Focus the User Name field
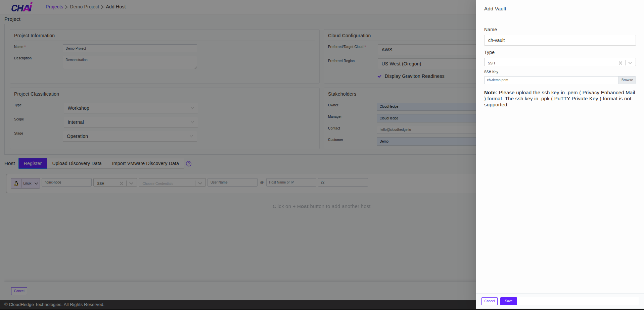Viewport: 644px width, 310px height. [x=232, y=182]
